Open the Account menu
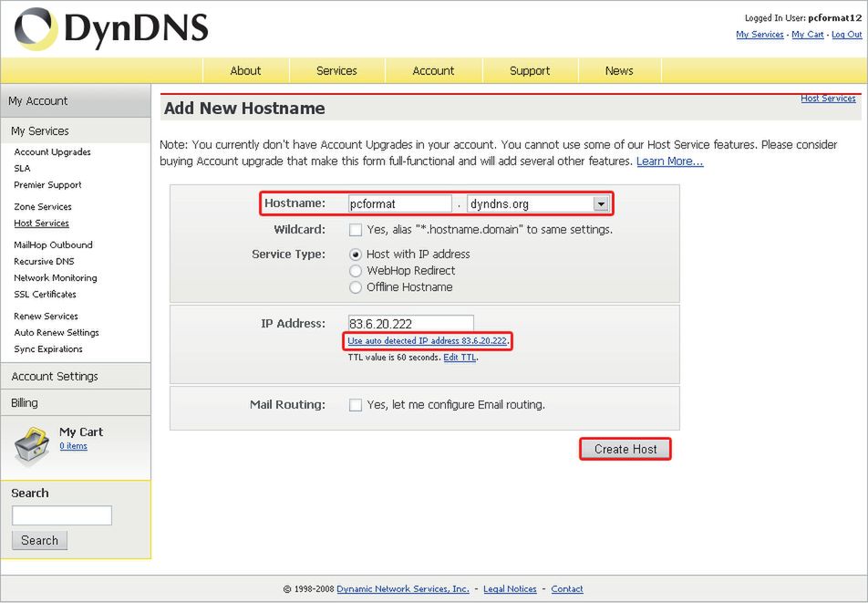The width and height of the screenshot is (868, 603). coord(433,71)
